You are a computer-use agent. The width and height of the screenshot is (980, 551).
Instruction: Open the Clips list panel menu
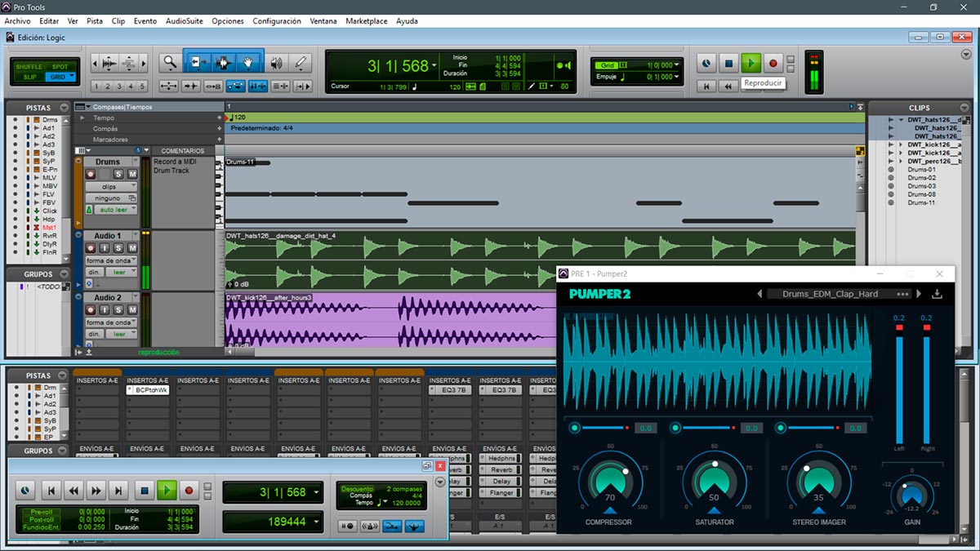(x=964, y=108)
